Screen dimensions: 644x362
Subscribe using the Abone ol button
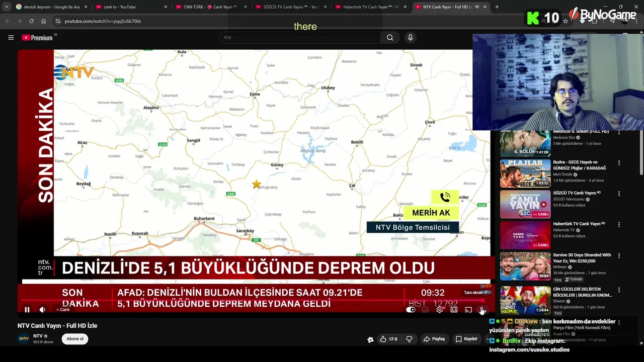[75, 339]
